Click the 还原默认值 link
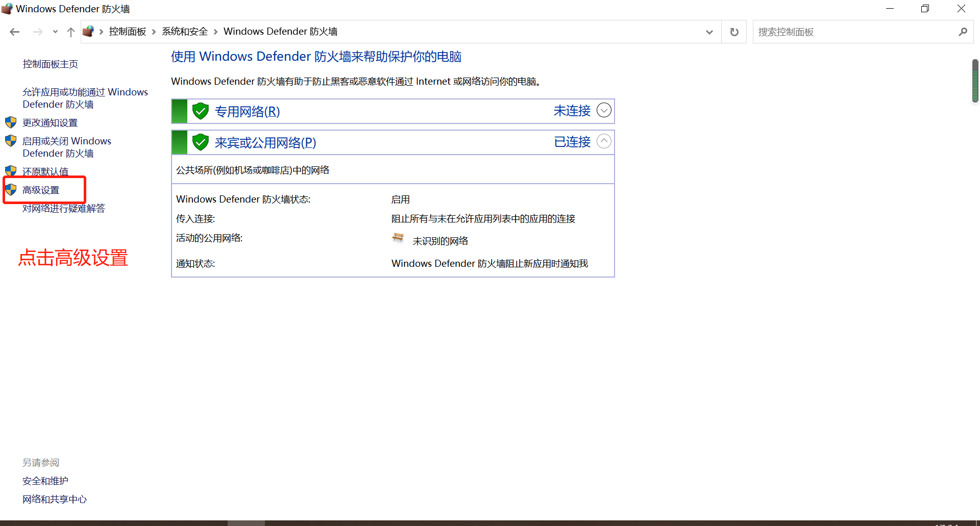Image resolution: width=980 pixels, height=526 pixels. (x=45, y=171)
